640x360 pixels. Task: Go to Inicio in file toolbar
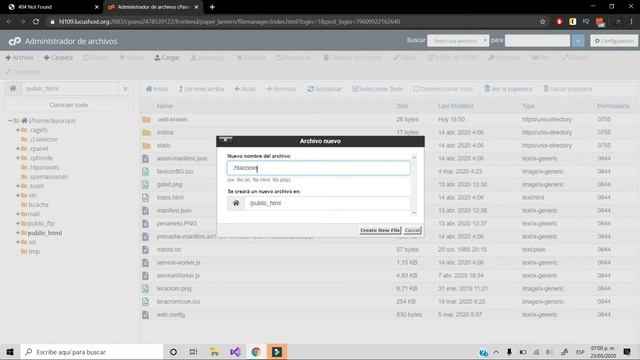[x=157, y=89]
